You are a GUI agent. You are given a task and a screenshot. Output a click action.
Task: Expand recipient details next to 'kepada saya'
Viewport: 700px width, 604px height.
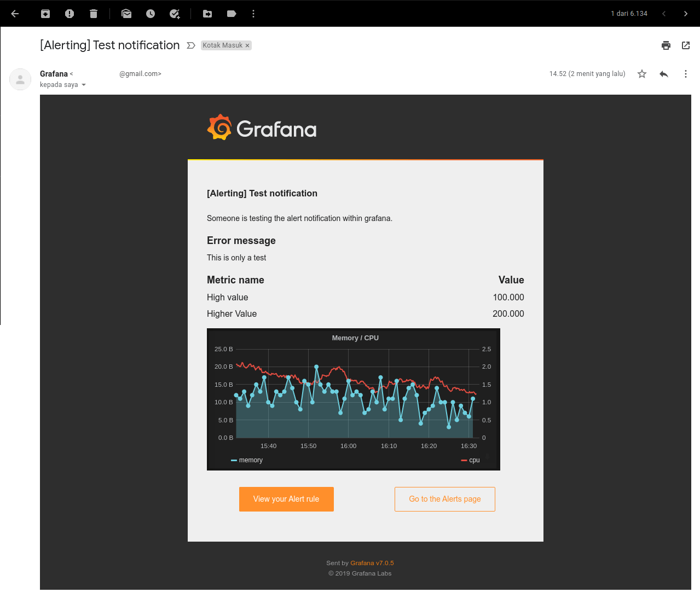tap(84, 85)
